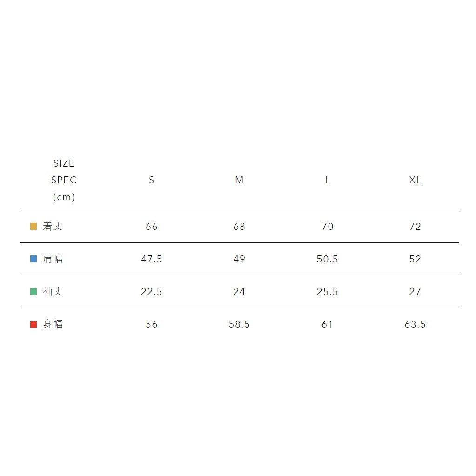Click the 身幅 row label
This screenshot has height=476, width=476.
[x=53, y=324]
